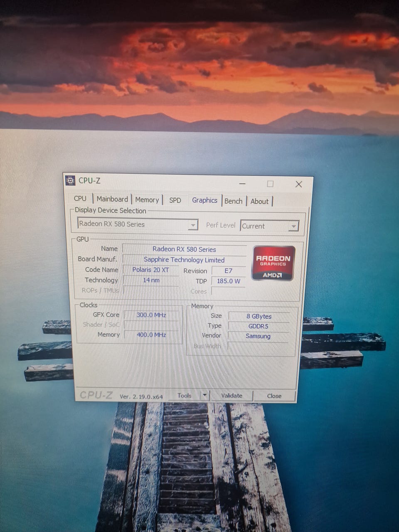Click the Validate button

click(x=232, y=396)
